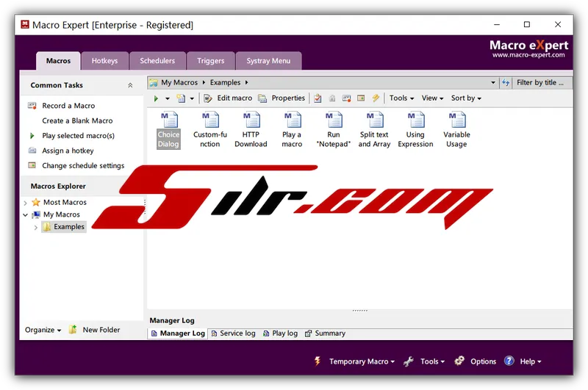Click Create a Blank Macro
This screenshot has width=588, height=390.
pyautogui.click(x=77, y=120)
